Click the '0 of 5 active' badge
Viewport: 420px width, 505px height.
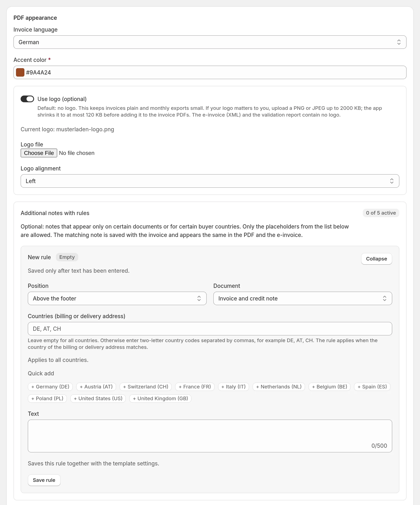tap(381, 213)
